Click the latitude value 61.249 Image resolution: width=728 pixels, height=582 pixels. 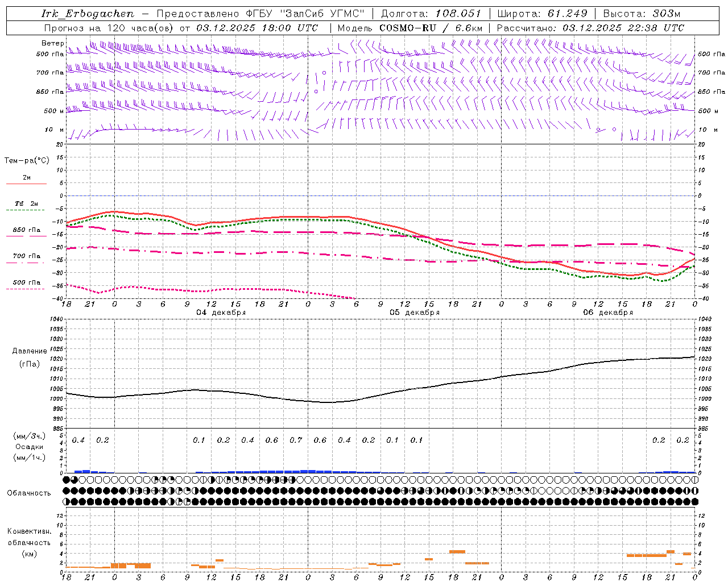[568, 14]
